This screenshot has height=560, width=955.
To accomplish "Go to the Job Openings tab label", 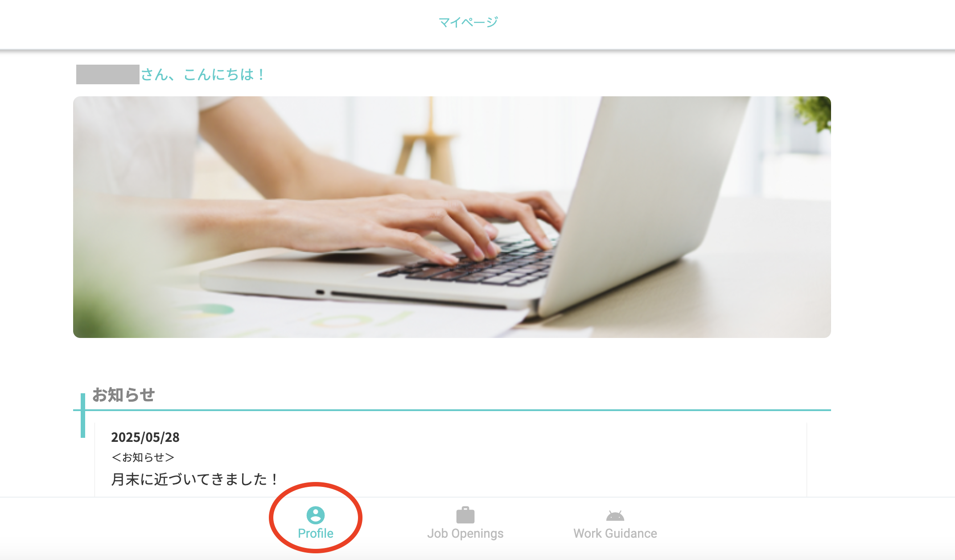I will pyautogui.click(x=465, y=533).
